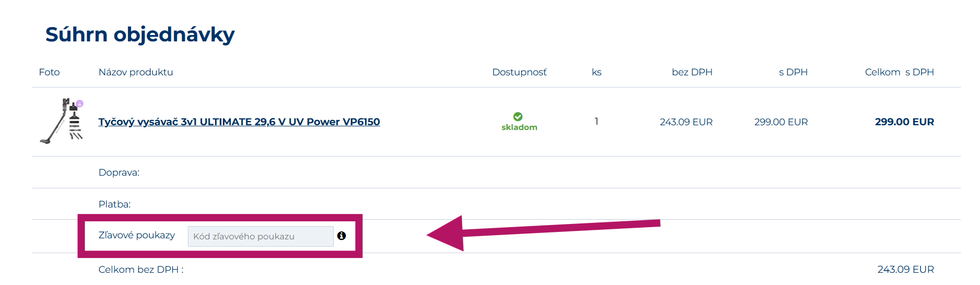Click the Názov produktu column header
This screenshot has height=285, width=980.
(x=136, y=72)
